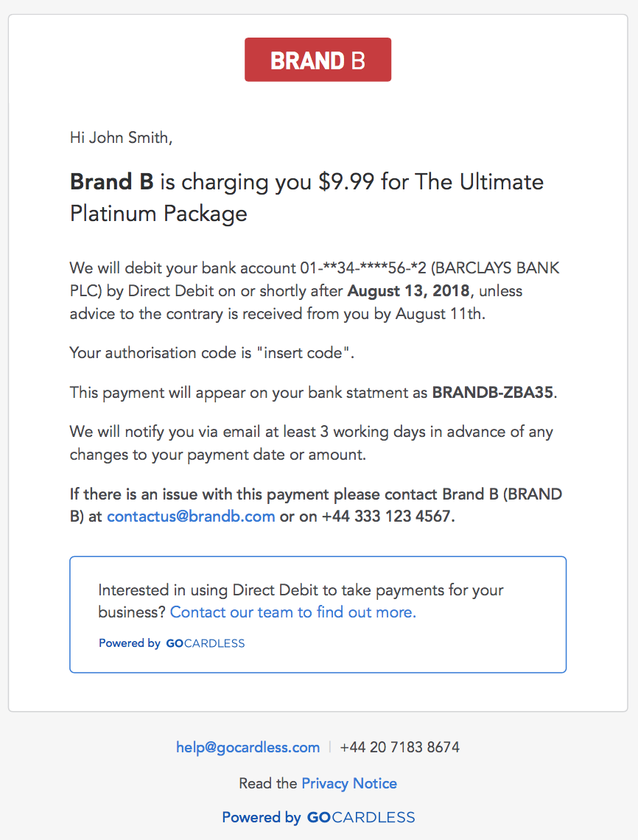This screenshot has width=638, height=840.
Task: Click the footer 'Powered by GoCardless' logo
Action: [318, 817]
